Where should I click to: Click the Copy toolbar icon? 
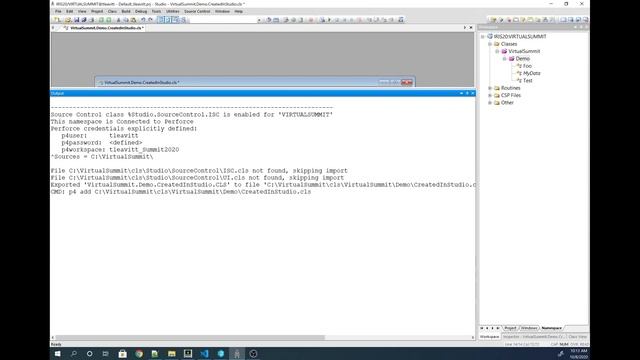(126, 20)
